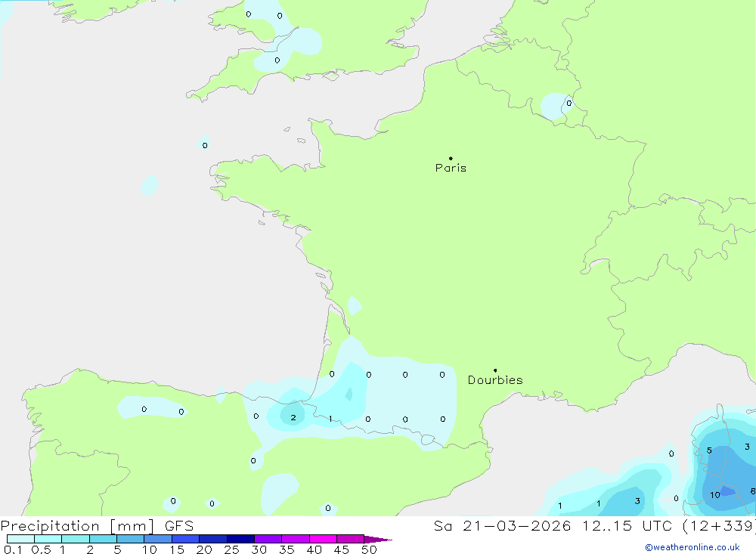Click the (12+339) forecast offset text
Image resolution: width=756 pixels, height=554 pixels.
(719, 526)
